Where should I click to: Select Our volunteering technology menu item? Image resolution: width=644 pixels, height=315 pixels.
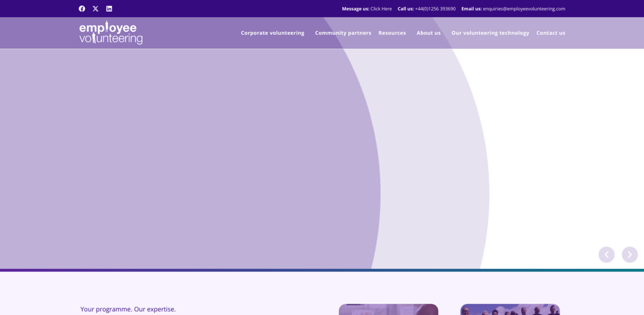click(490, 33)
